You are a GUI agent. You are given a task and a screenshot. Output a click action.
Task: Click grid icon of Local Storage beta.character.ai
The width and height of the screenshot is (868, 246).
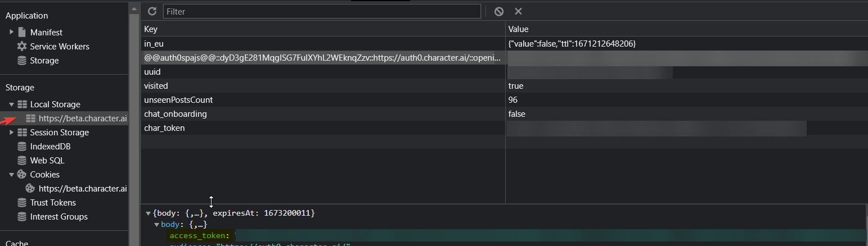[x=30, y=119]
